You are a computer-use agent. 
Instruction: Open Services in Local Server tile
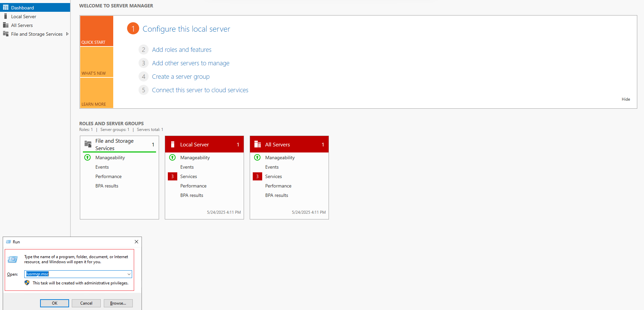point(189,176)
